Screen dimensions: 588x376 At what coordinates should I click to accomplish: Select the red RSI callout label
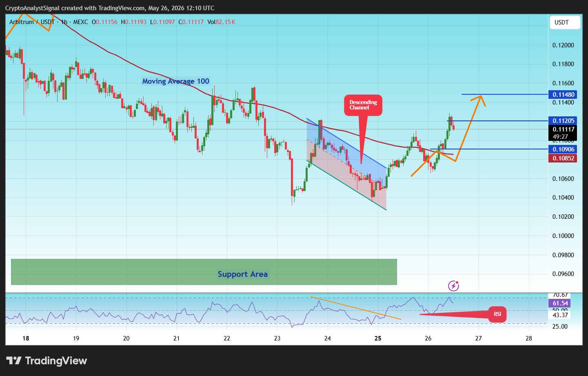(497, 314)
